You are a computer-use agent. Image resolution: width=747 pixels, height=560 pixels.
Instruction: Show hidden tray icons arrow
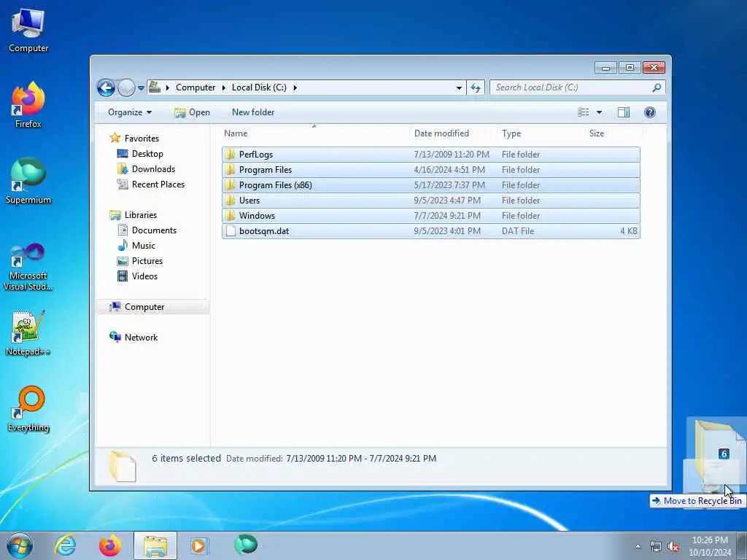pos(638,547)
